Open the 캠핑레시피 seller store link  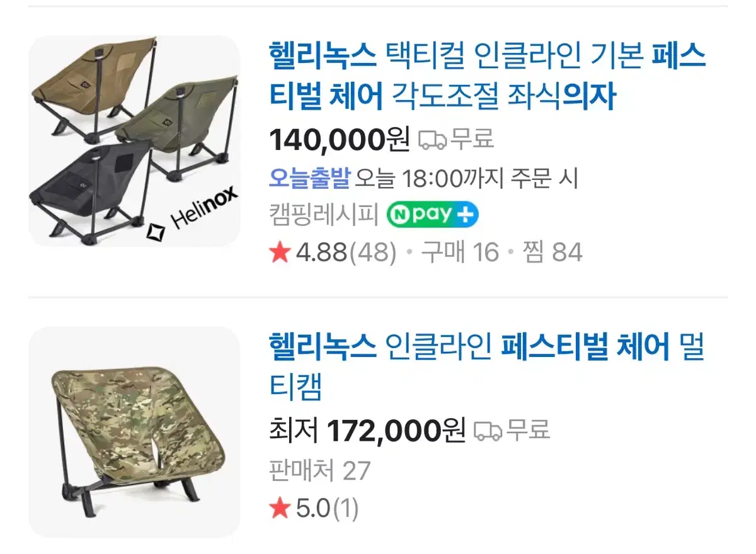coord(323,215)
